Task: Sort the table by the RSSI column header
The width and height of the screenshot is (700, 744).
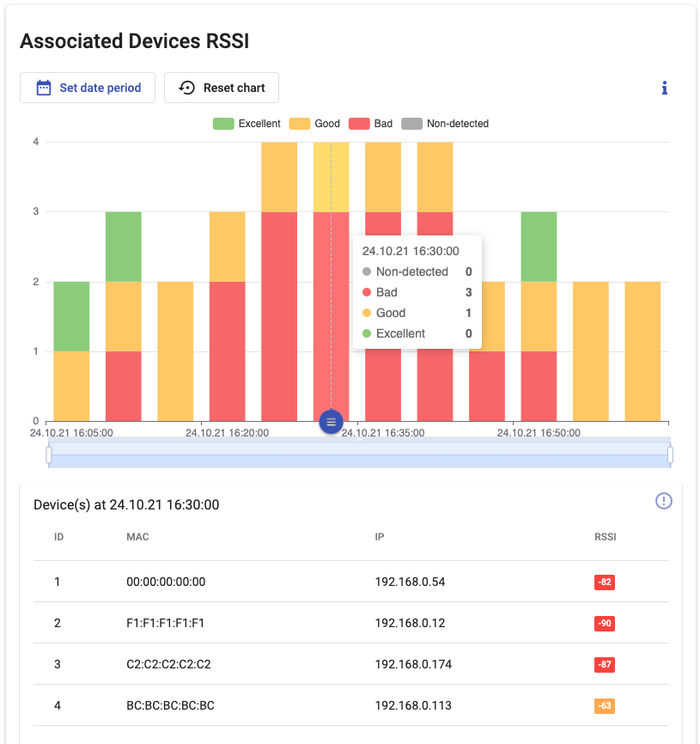Action: pos(605,537)
